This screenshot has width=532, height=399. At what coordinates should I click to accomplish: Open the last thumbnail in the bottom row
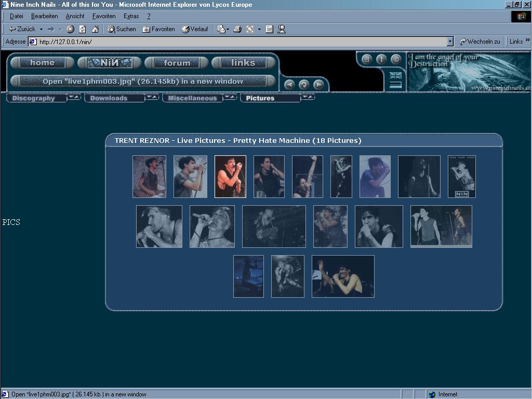click(343, 276)
